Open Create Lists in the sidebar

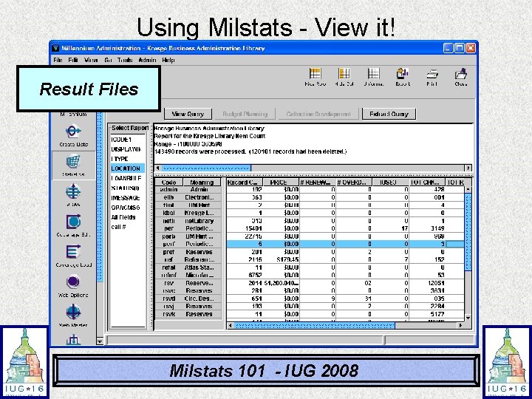click(x=73, y=135)
